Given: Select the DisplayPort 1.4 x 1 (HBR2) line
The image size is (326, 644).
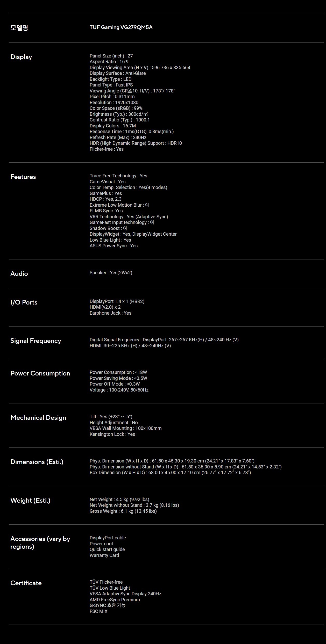Looking at the screenshot, I should click(117, 301).
